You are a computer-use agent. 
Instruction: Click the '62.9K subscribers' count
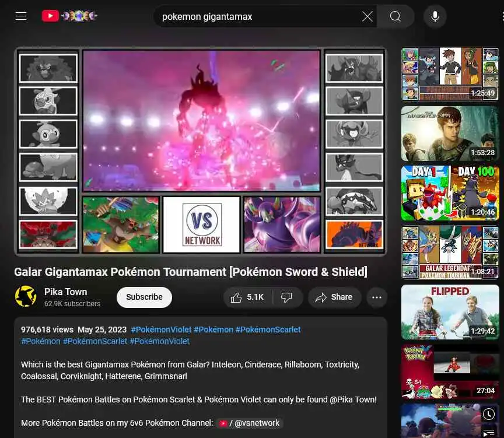[72, 304]
